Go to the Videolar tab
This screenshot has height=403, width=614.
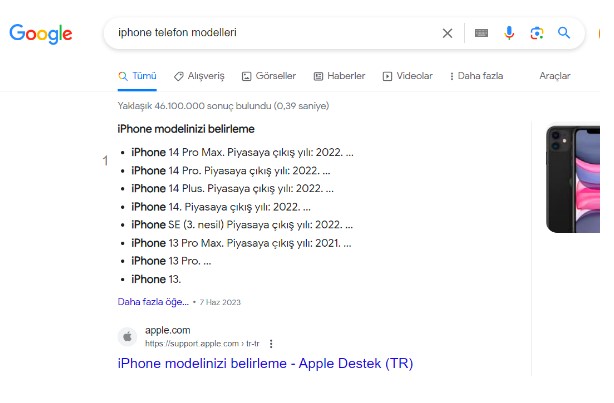coord(408,76)
